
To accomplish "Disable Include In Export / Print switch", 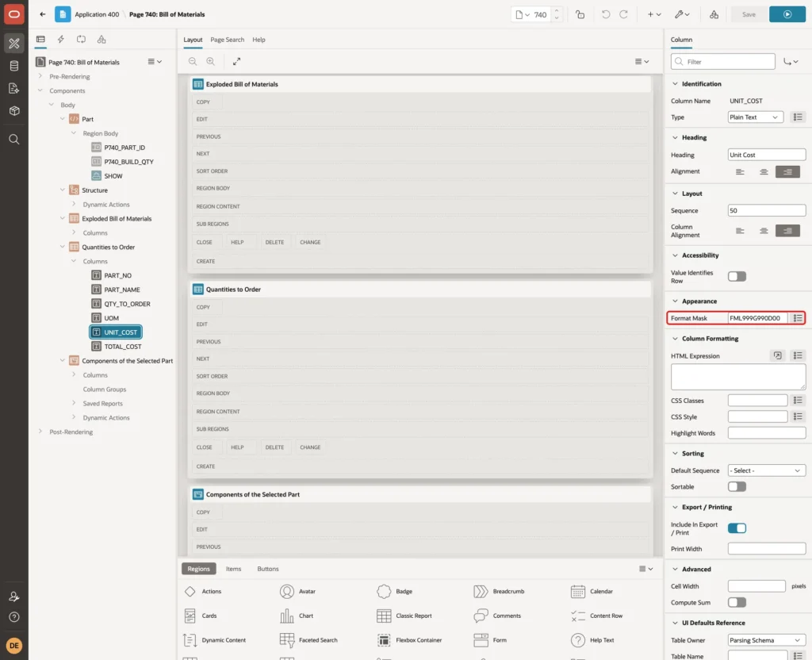I will [737, 528].
